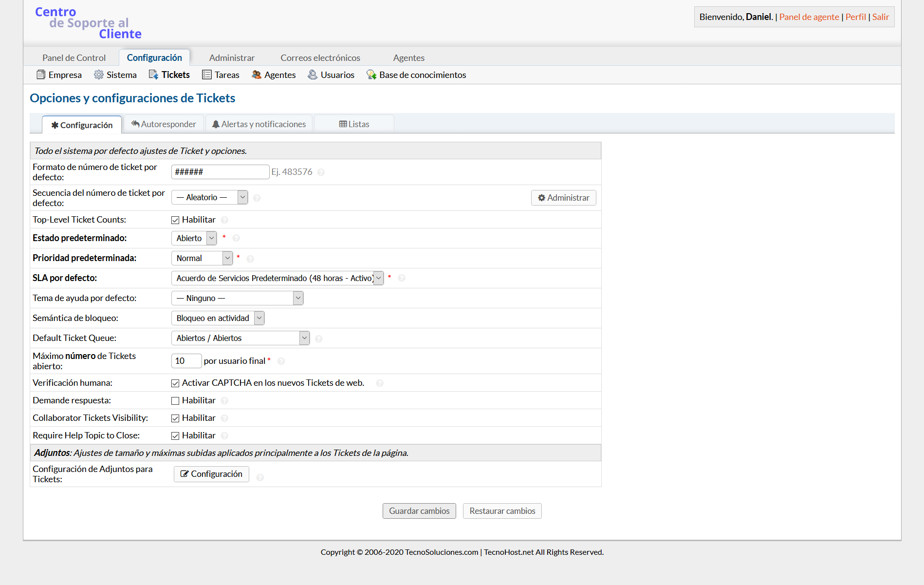This screenshot has width=924, height=585.
Task: Click the Usuarios person icon
Action: point(313,75)
